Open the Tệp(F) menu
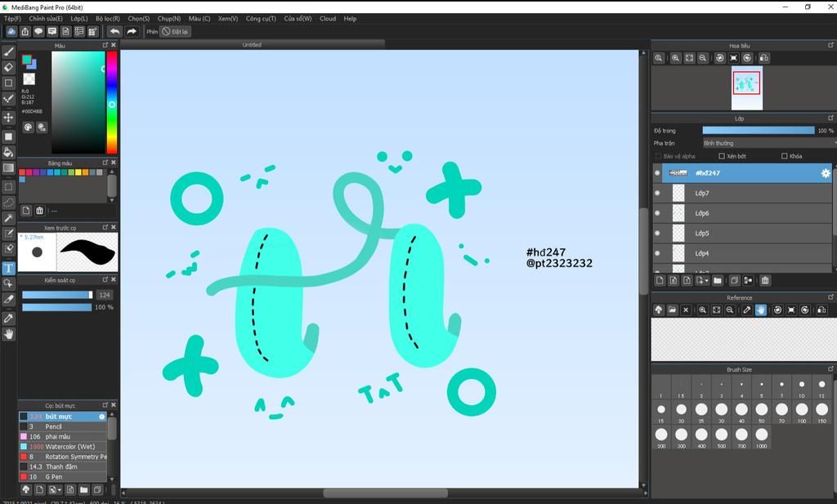Screen dimensions: 837x504 [12, 19]
